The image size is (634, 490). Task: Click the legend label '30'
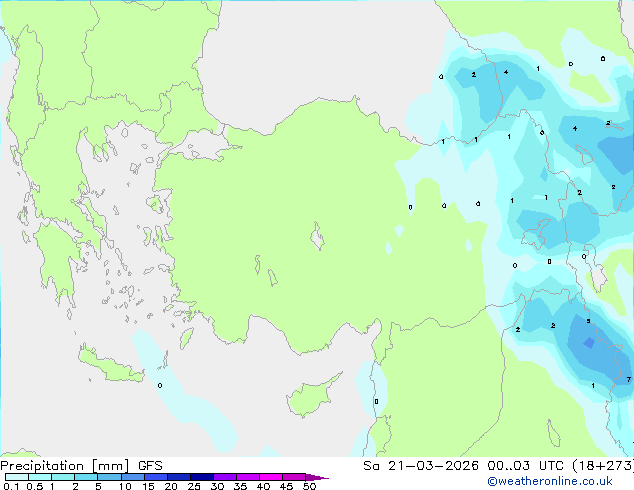point(217,486)
